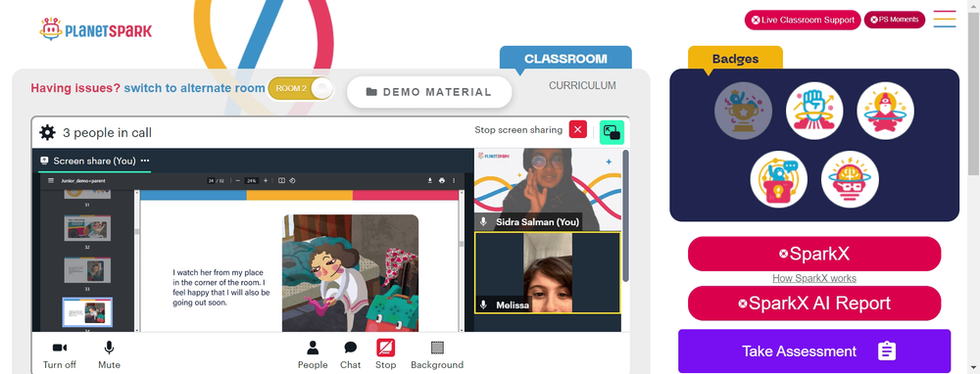Click microphone icon next to Sidra Salman
980x374 pixels.
click(x=483, y=221)
